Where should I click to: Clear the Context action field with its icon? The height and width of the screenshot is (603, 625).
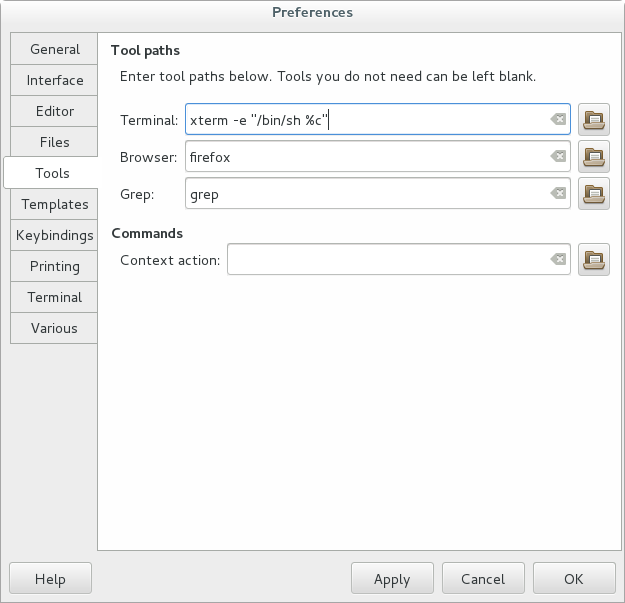pos(558,260)
